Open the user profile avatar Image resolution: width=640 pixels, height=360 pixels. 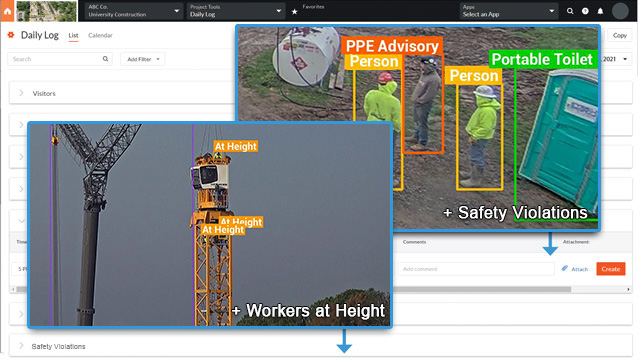point(620,11)
